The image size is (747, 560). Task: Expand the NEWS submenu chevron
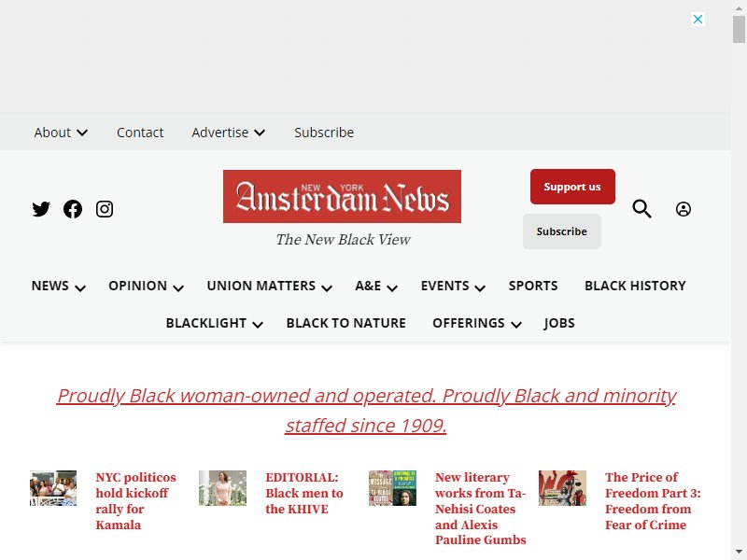[x=80, y=287]
